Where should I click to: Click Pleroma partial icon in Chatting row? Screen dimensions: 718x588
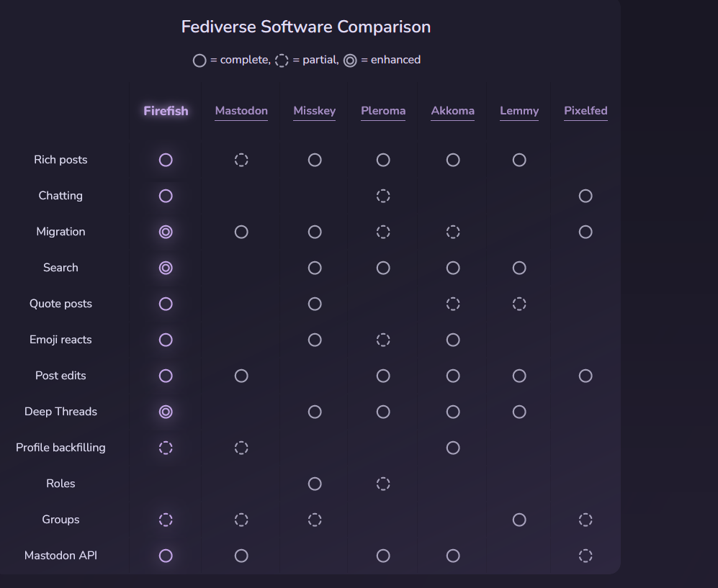(383, 196)
